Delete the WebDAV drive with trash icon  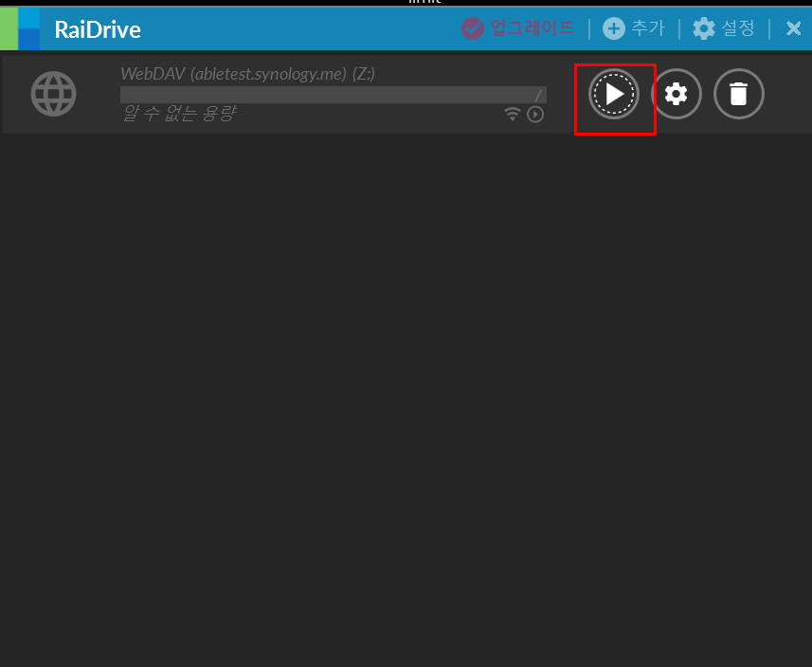[739, 94]
